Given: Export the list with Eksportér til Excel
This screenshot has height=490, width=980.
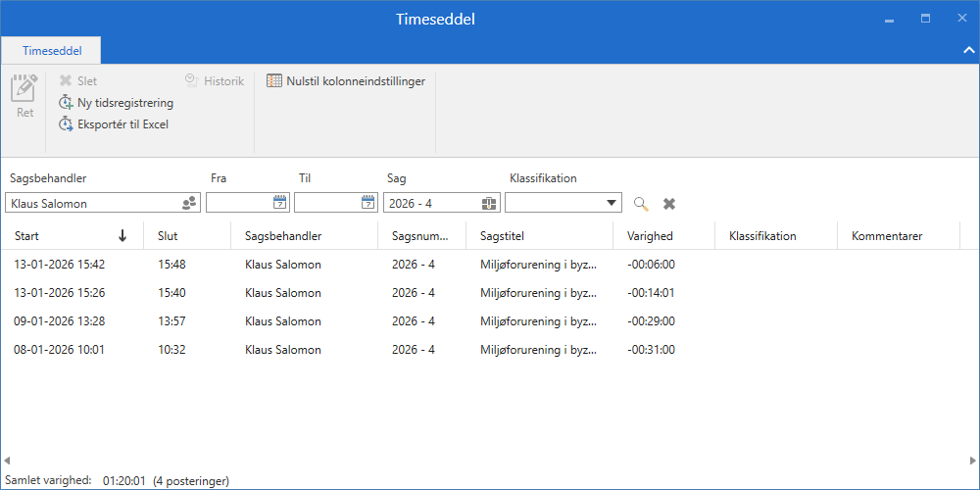Looking at the screenshot, I should [x=114, y=124].
